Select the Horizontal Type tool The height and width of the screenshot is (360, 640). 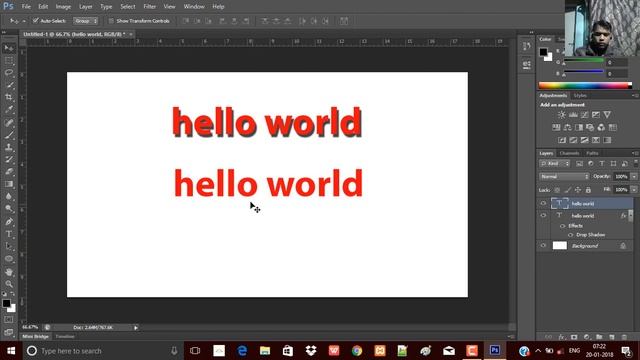9,234
